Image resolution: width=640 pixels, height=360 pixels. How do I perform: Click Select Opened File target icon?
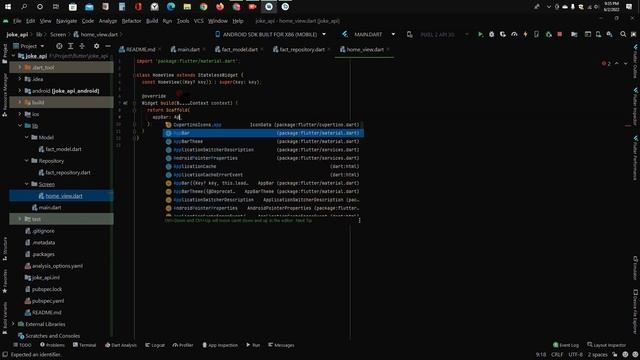[59, 46]
